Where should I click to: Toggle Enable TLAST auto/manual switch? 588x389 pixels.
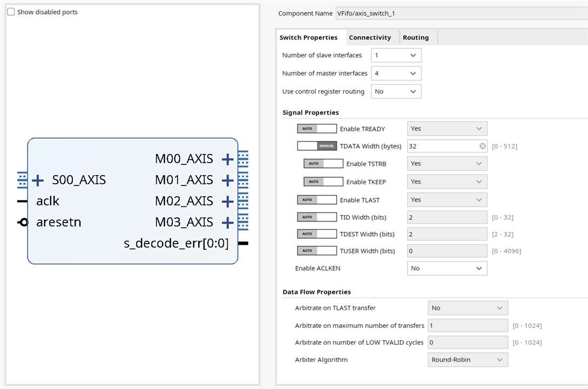[x=317, y=199]
